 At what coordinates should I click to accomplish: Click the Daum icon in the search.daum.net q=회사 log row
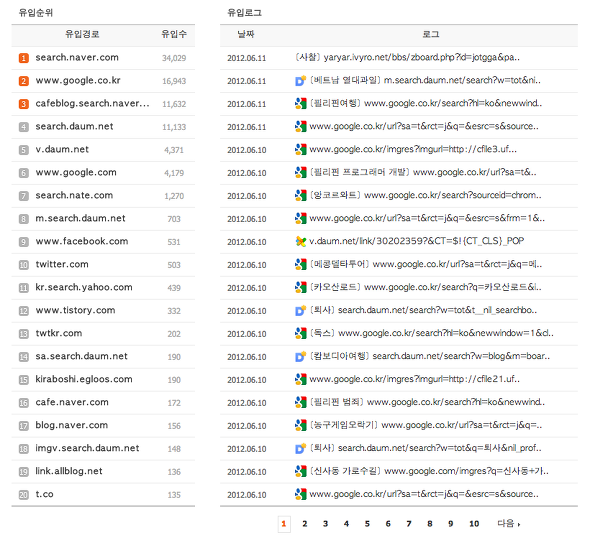(x=300, y=448)
